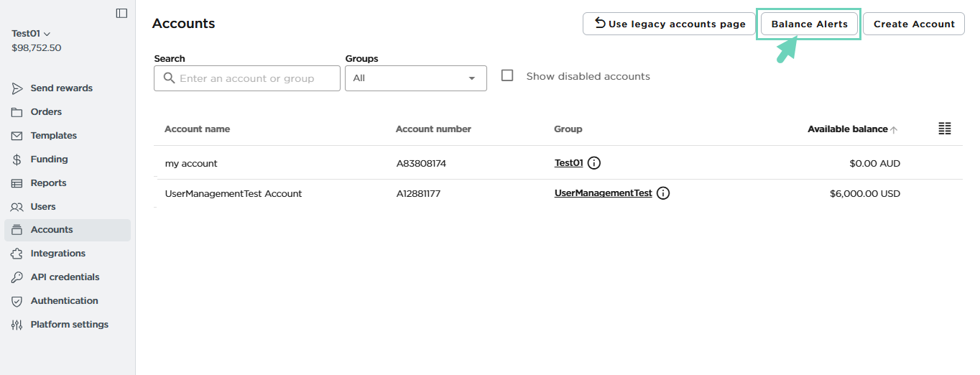Click the Balance Alerts button
The width and height of the screenshot is (980, 375).
pos(809,24)
